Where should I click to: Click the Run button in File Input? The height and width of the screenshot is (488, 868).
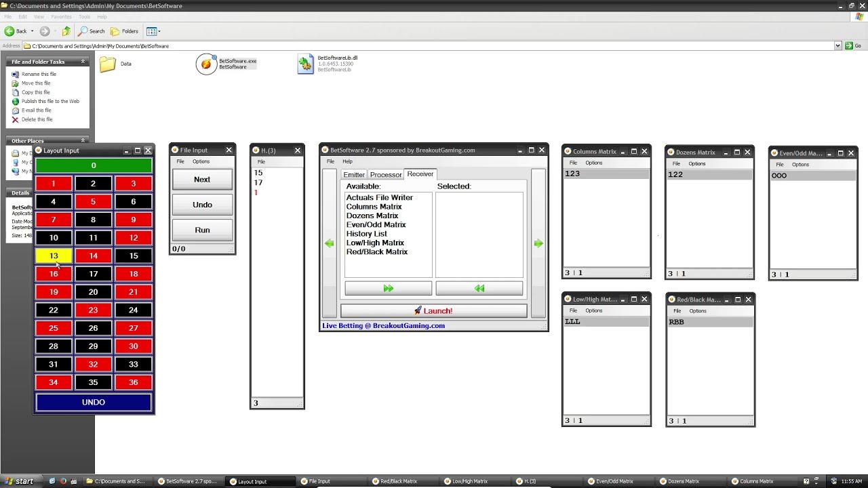click(x=202, y=230)
